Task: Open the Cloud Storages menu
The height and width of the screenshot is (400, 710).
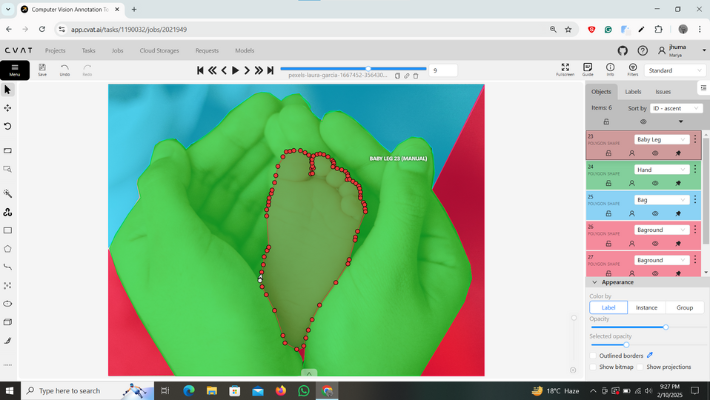Action: click(159, 50)
